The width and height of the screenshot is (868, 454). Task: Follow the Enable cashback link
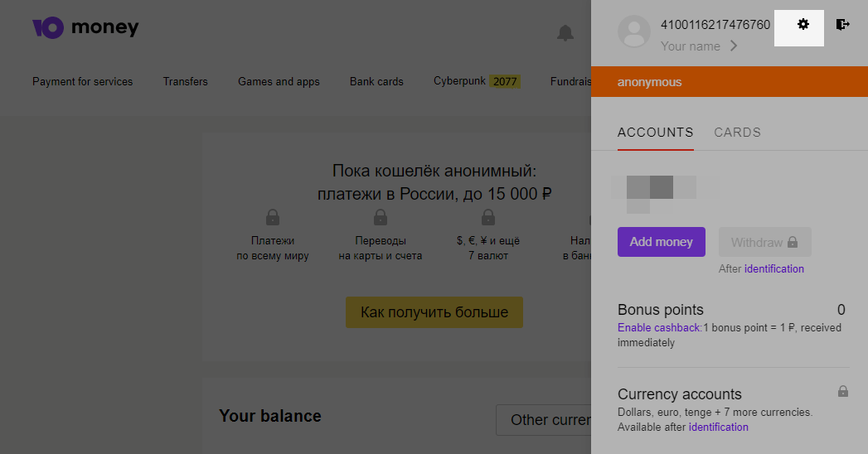point(659,328)
